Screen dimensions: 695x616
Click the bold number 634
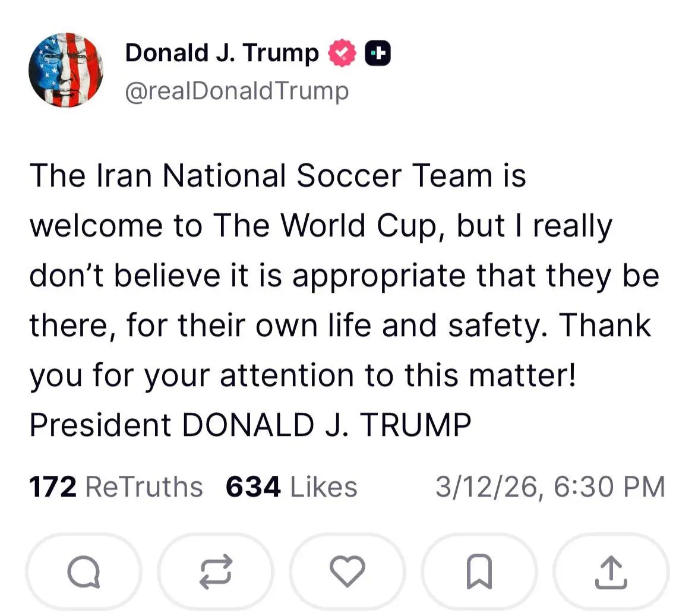(x=253, y=487)
